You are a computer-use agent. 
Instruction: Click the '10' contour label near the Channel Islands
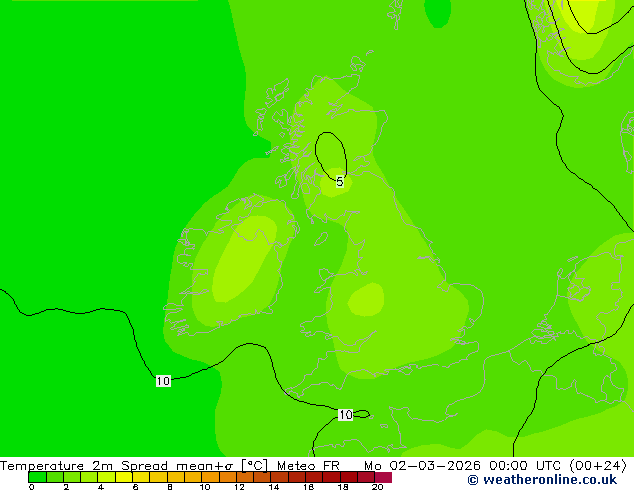(345, 415)
